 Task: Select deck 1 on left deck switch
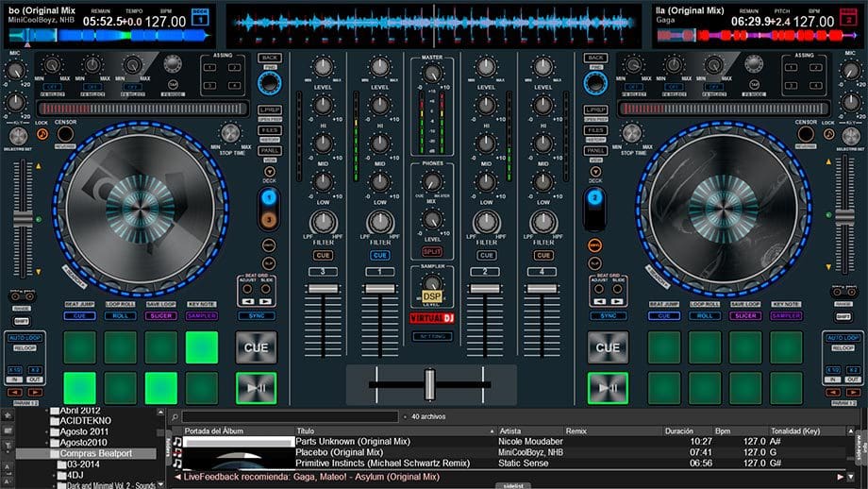(269, 197)
